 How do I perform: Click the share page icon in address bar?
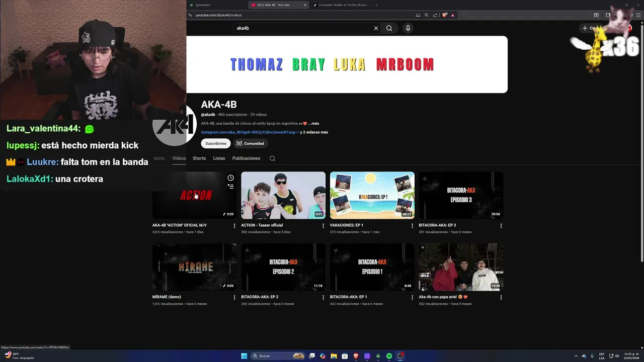435,15
